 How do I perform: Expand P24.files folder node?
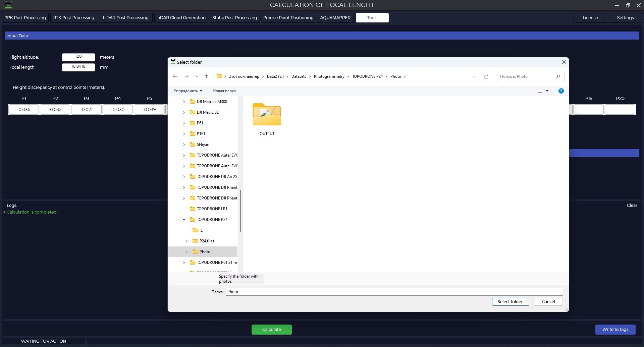[x=186, y=241]
